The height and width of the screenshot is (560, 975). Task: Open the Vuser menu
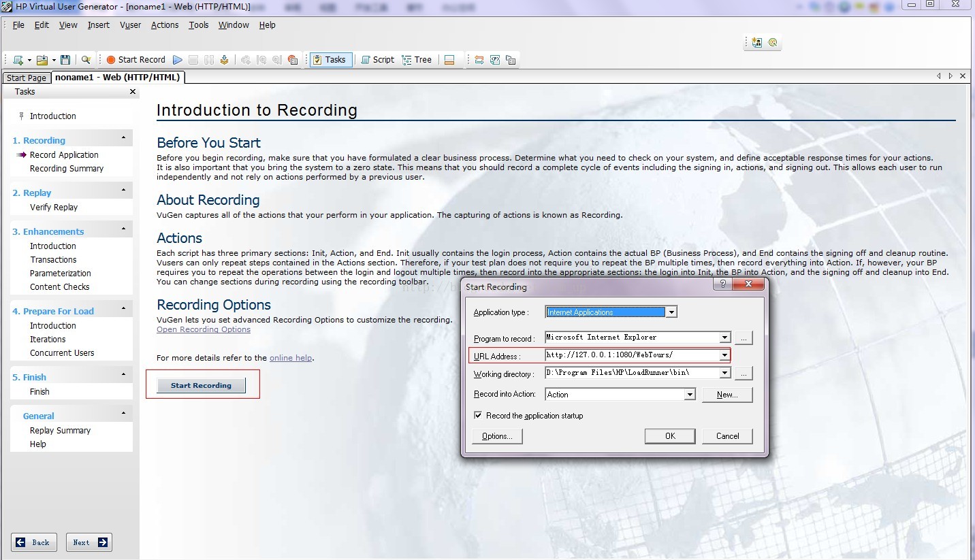pos(130,25)
